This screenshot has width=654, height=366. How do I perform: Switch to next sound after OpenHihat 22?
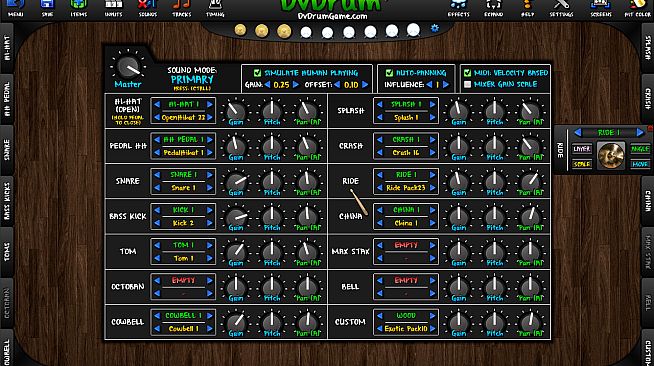click(x=210, y=118)
